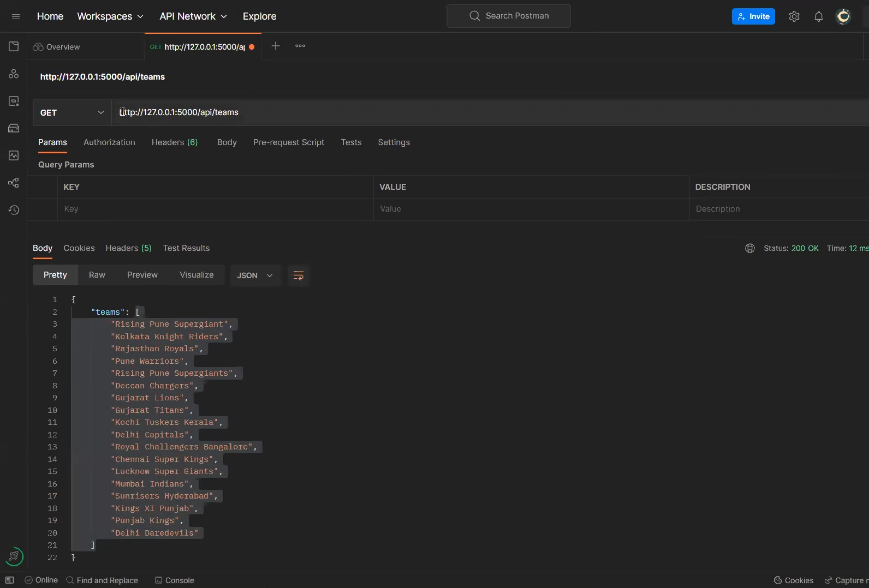The width and height of the screenshot is (869, 588).
Task: Click the query param Value field
Action: [531, 209]
